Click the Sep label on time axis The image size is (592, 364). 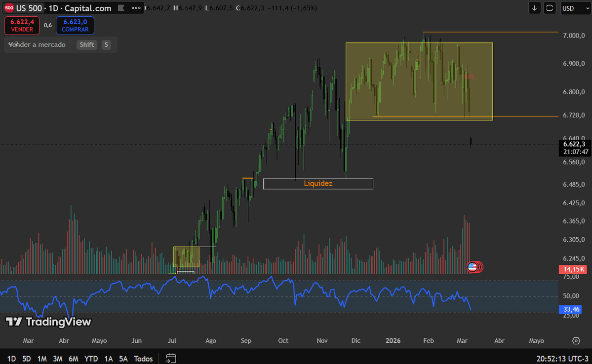[246, 341]
